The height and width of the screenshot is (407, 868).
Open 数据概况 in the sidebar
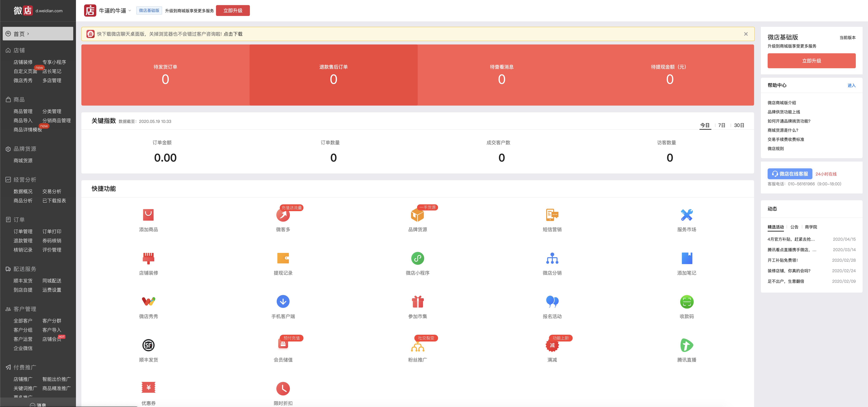point(23,191)
